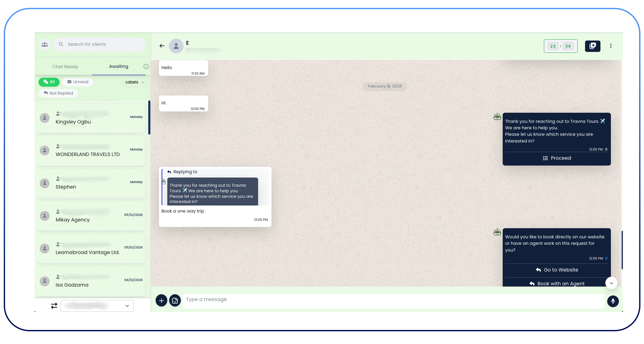Click the info icon next to Awaiting

(146, 66)
